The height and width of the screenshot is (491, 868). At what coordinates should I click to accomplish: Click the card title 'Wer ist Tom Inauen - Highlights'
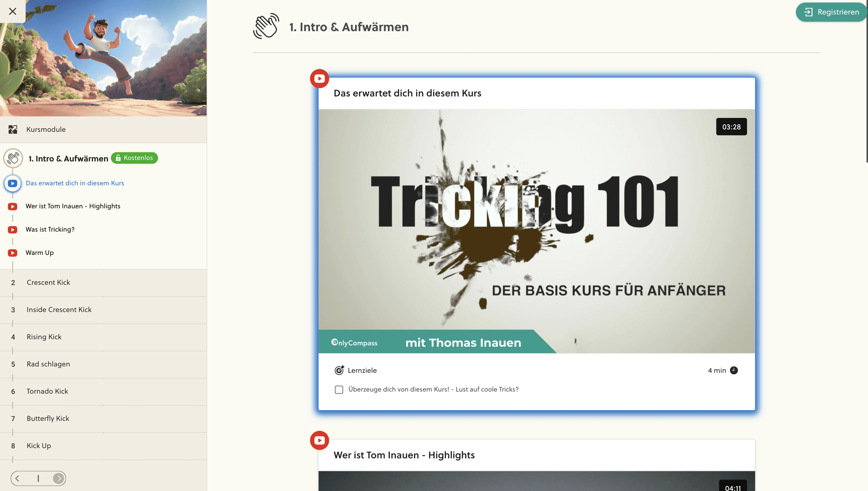click(x=404, y=455)
